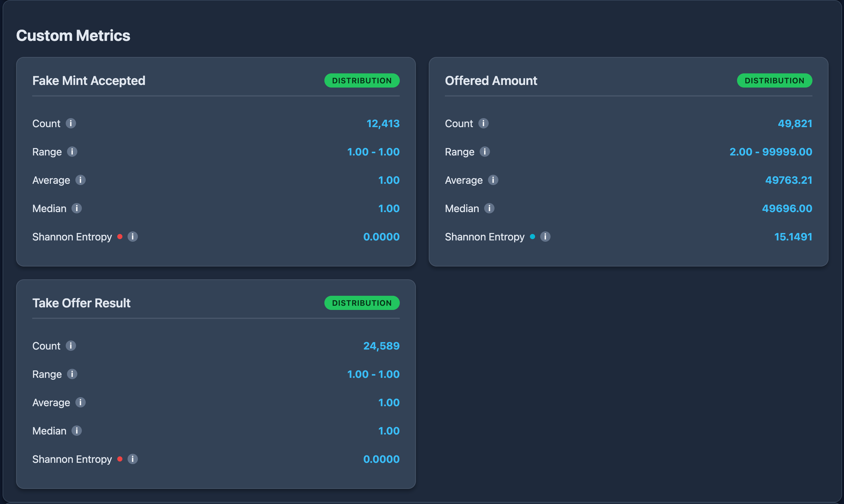The image size is (844, 504).
Task: Click the DISTRIBUTION badge on Take Offer Result
Action: [x=362, y=303]
